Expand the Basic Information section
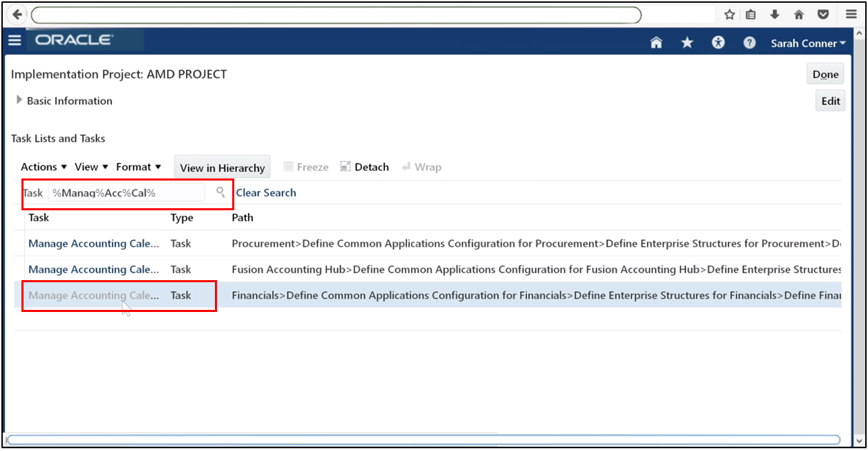This screenshot has height=451, width=868. click(x=19, y=100)
